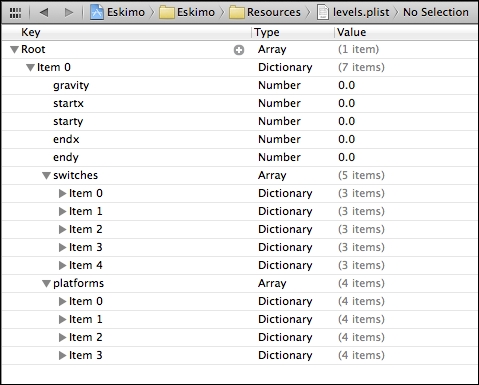479x385 pixels.
Task: Open the related items grid icon
Action: tap(15, 13)
